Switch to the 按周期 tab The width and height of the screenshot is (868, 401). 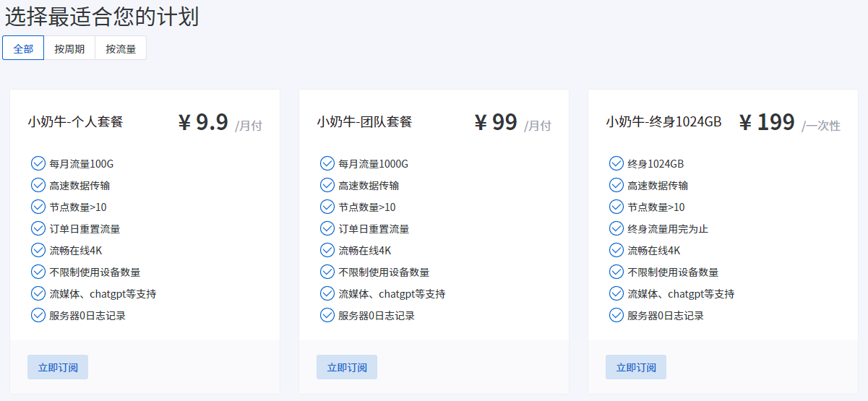[x=69, y=48]
